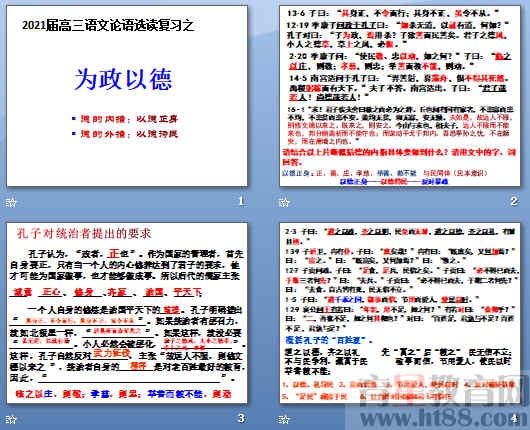Preview animation via star under slide 3
The height and width of the screenshot is (430, 530).
pyautogui.click(x=11, y=420)
